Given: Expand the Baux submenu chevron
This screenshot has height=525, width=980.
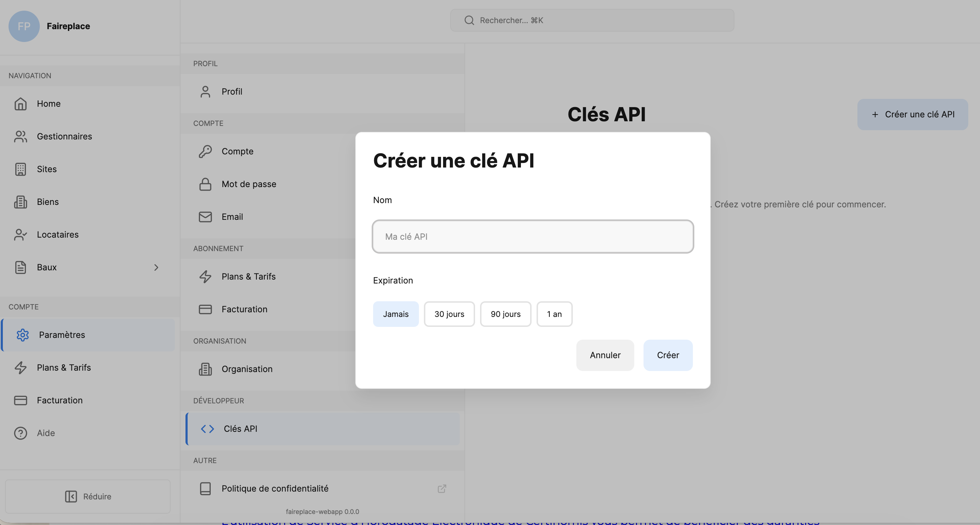Looking at the screenshot, I should coord(156,267).
